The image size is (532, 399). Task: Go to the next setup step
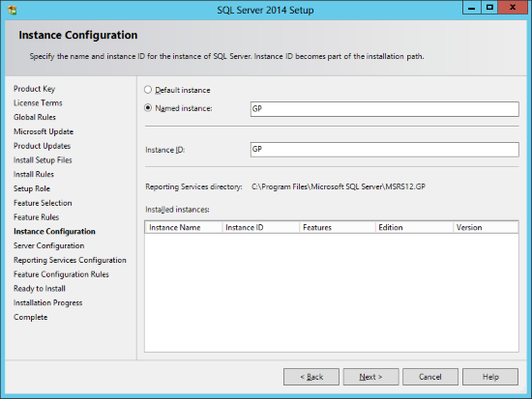coord(370,377)
